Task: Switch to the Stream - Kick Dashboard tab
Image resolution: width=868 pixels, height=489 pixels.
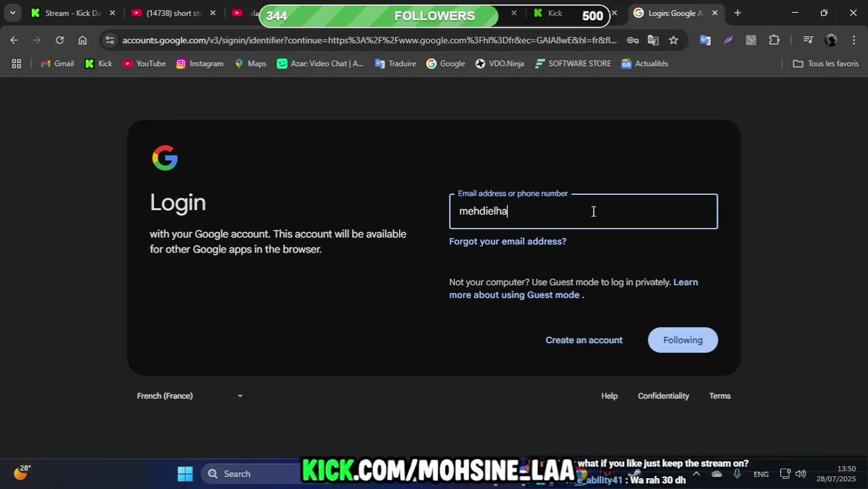Action: (x=72, y=13)
